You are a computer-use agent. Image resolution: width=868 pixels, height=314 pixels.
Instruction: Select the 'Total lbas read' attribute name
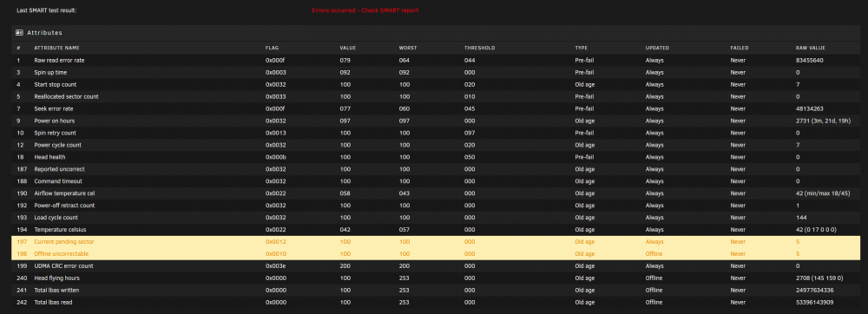[53, 303]
